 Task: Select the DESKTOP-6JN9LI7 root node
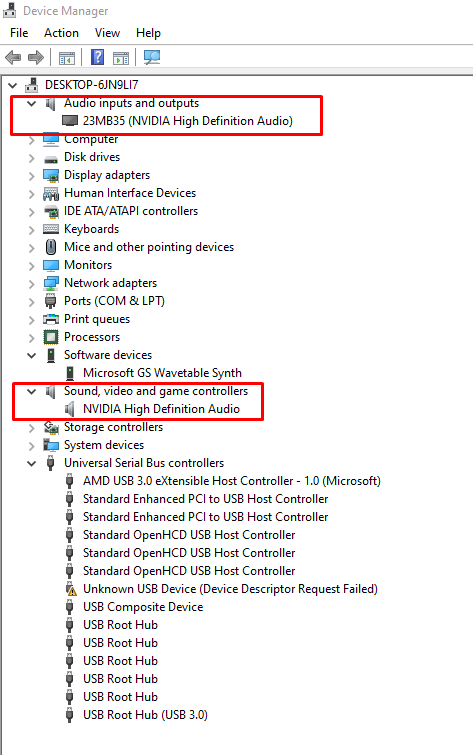(92, 85)
